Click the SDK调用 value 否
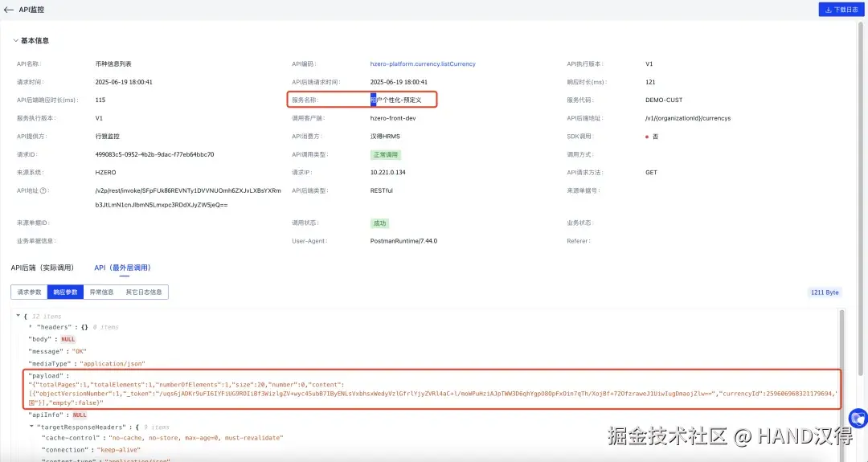Viewport: 868px width, 462px height. (x=655, y=137)
